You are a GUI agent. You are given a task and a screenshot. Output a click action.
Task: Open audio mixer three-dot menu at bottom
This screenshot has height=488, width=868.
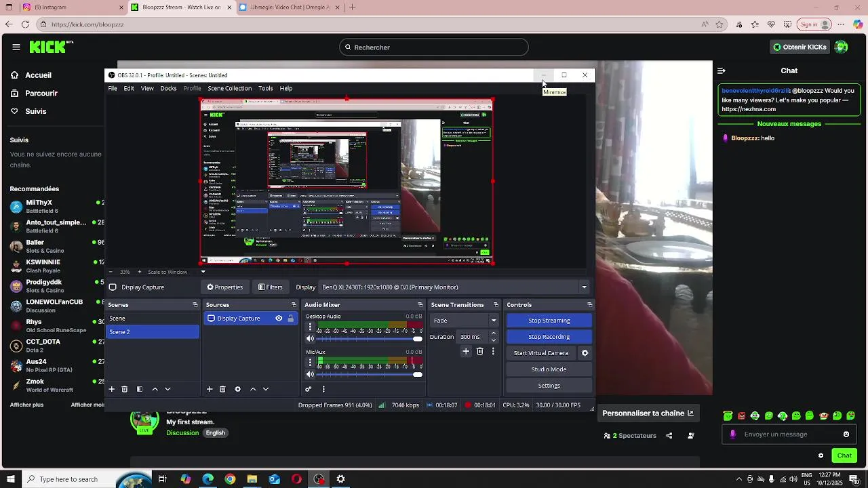point(323,389)
